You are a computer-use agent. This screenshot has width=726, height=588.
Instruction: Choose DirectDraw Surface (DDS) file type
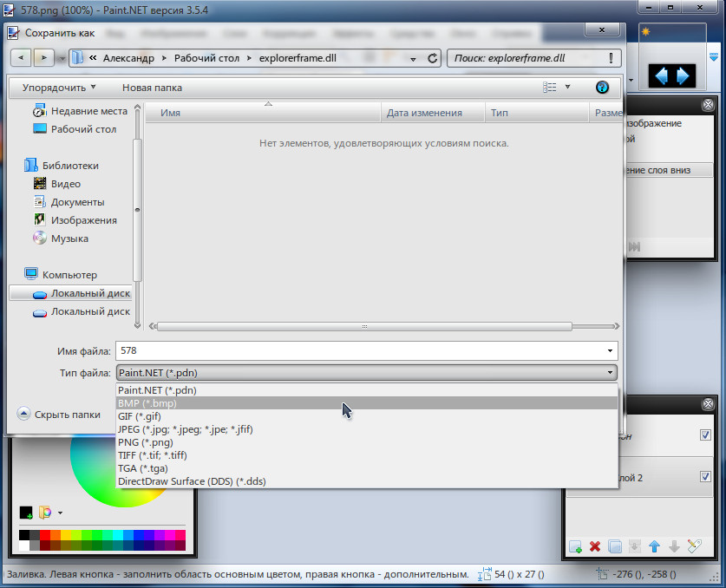(367, 481)
